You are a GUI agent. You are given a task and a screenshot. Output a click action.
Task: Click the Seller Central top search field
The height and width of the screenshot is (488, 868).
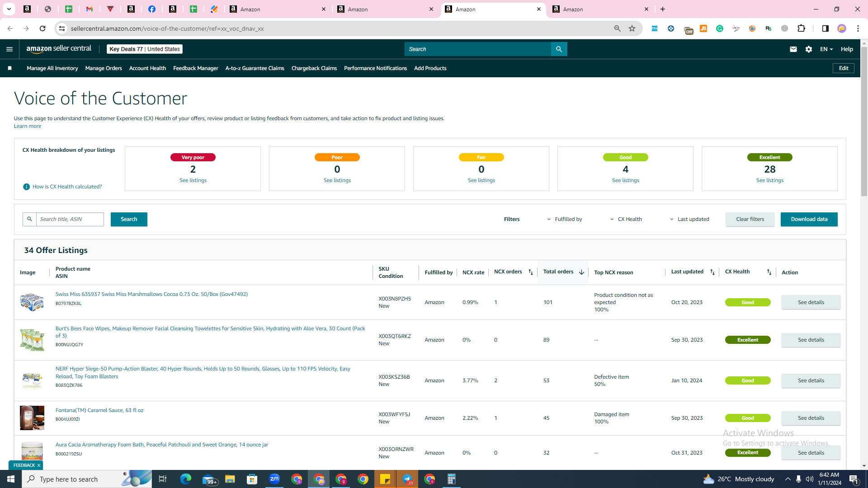coord(478,49)
